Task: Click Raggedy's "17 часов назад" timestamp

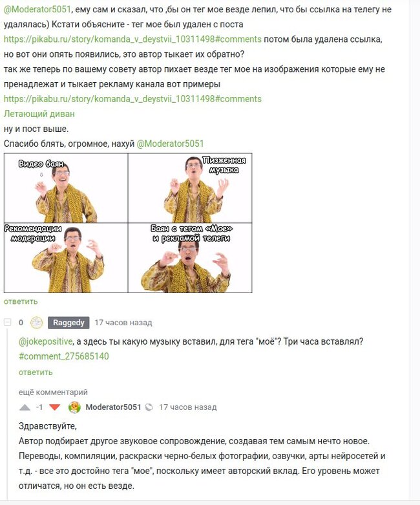Action: pos(123,323)
